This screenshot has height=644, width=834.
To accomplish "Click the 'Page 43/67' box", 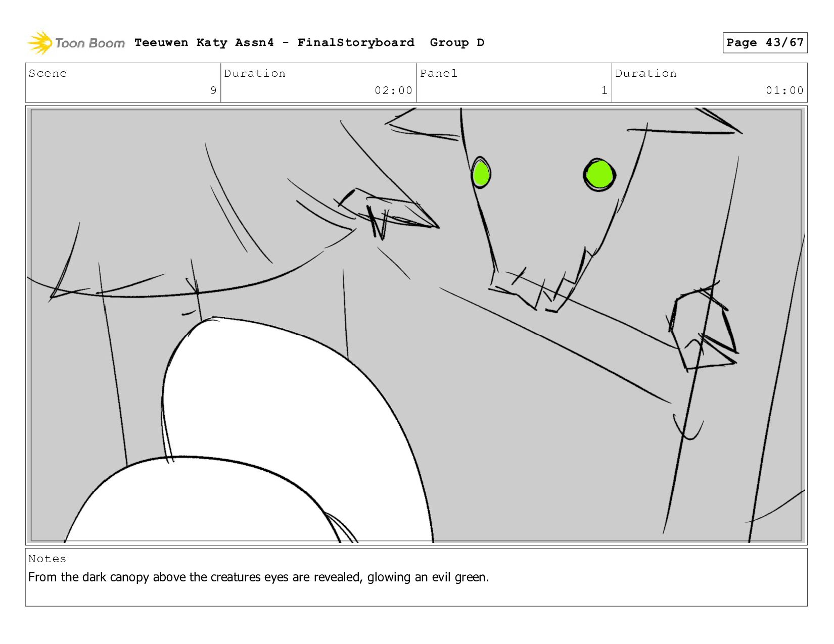I will pos(765,42).
